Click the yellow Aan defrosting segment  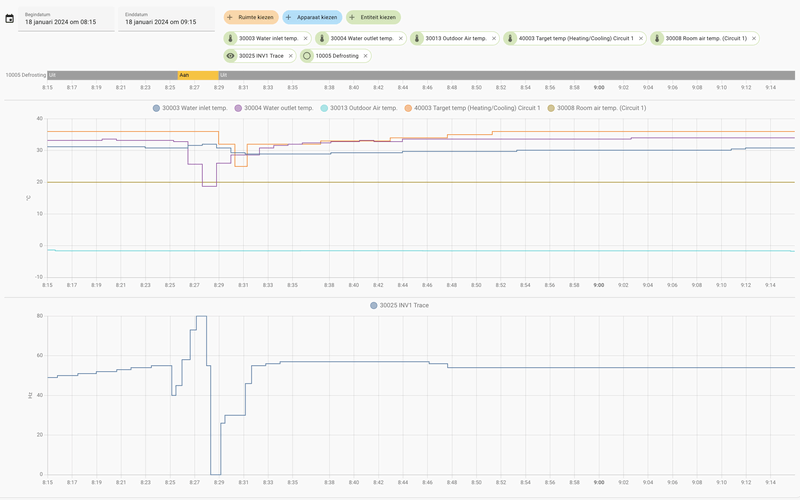(198, 75)
